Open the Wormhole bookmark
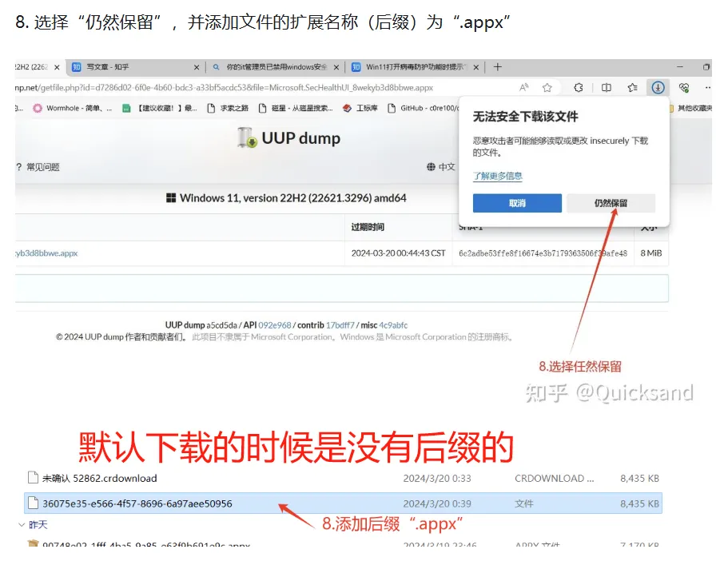 point(72,108)
